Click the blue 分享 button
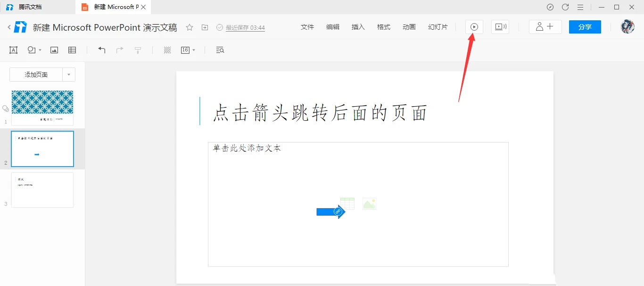The width and height of the screenshot is (644, 286). click(585, 27)
